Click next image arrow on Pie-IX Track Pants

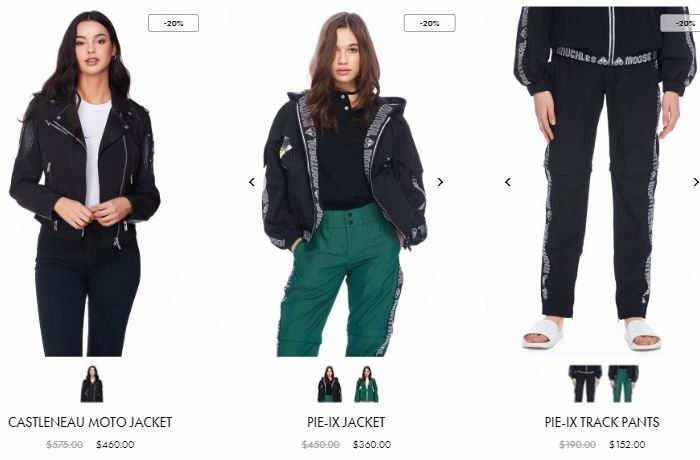(x=696, y=182)
